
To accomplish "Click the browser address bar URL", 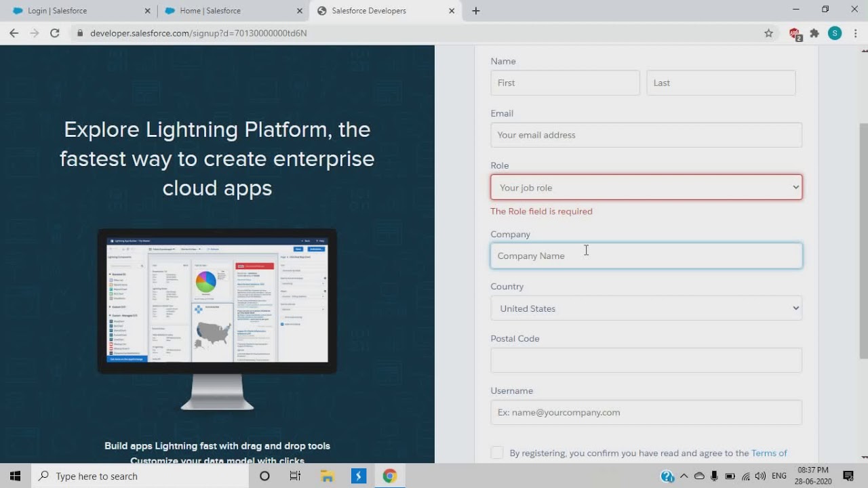I will point(199,33).
